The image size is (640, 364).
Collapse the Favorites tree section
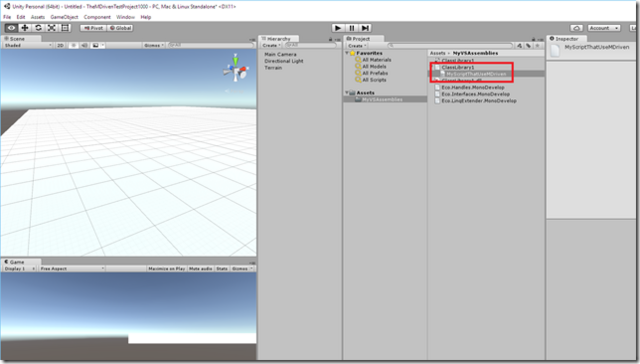click(347, 53)
